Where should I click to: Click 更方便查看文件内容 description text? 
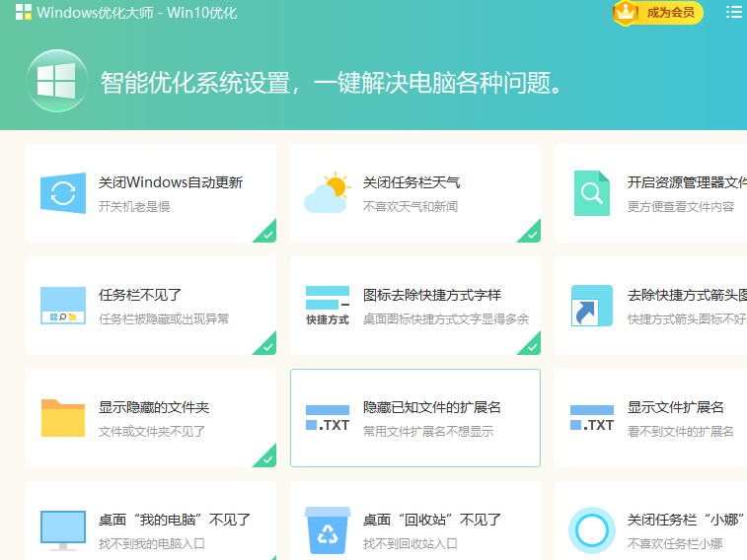pos(681,206)
